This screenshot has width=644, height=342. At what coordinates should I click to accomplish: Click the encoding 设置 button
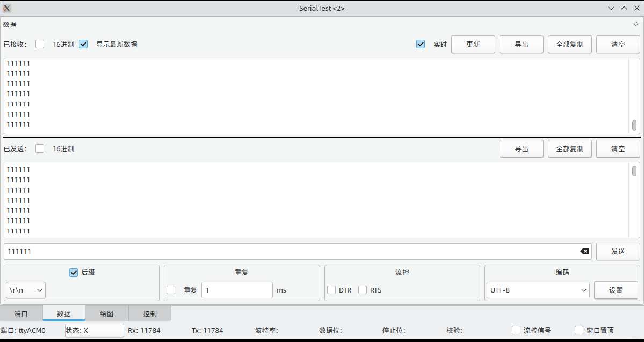(x=616, y=290)
